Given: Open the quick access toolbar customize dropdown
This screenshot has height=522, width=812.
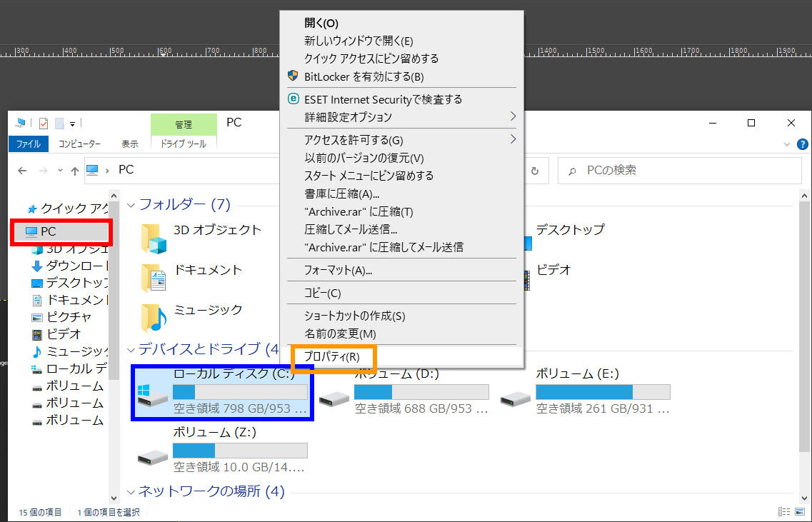Looking at the screenshot, I should (x=72, y=124).
